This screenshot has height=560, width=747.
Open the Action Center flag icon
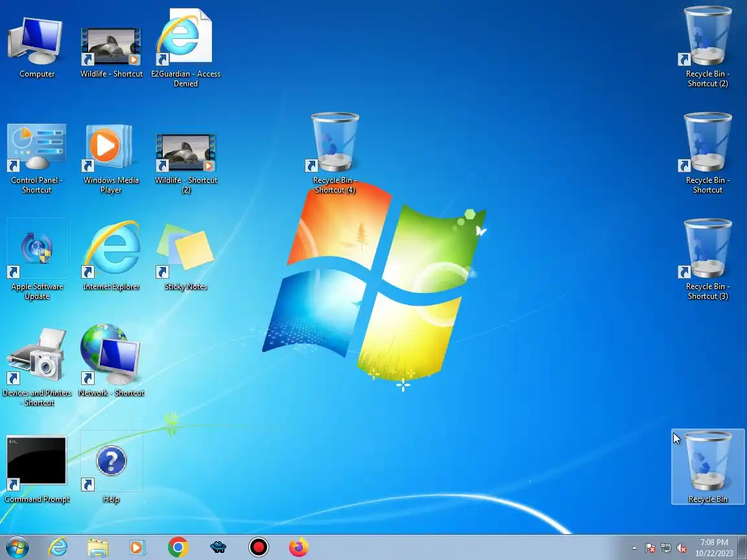[650, 548]
